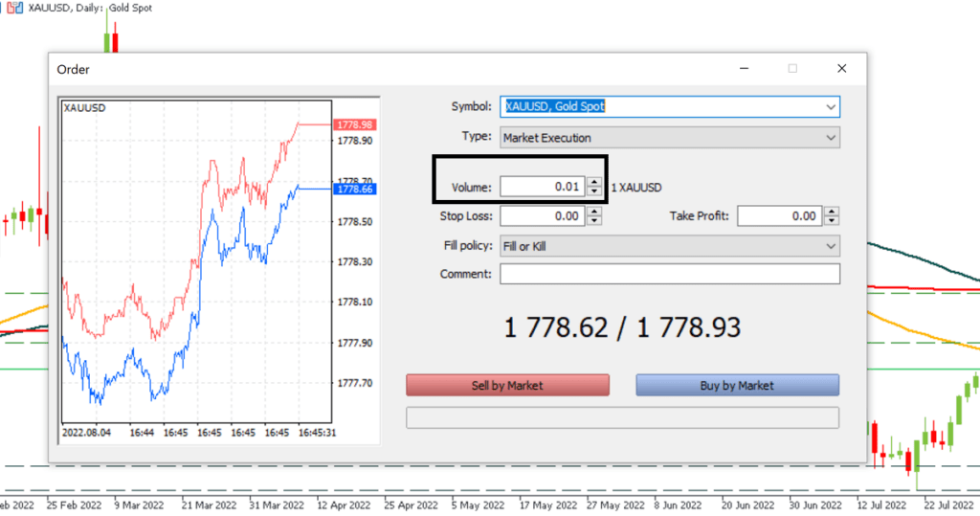The height and width of the screenshot is (516, 980).
Task: Focus the Comment text box
Action: tap(669, 275)
